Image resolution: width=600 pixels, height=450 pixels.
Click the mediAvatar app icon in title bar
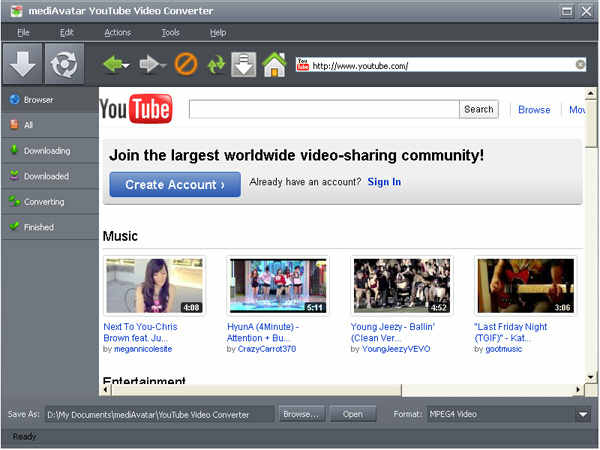tap(16, 11)
